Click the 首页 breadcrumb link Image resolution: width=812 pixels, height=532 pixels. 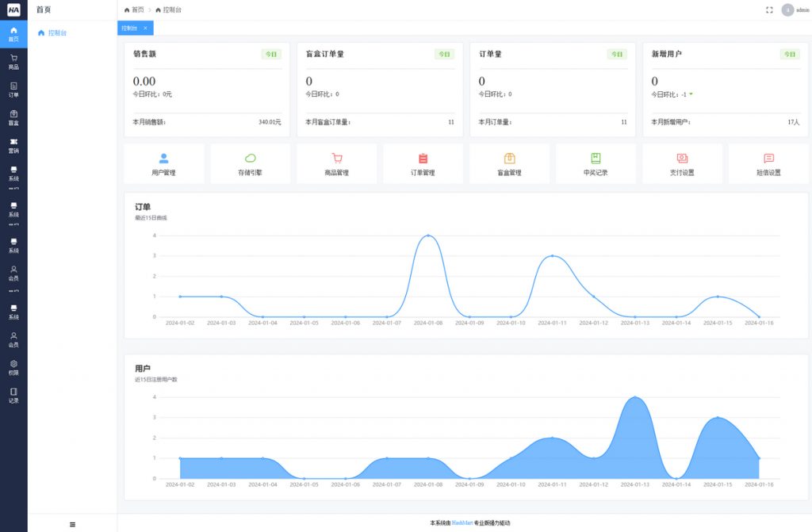(x=137, y=10)
